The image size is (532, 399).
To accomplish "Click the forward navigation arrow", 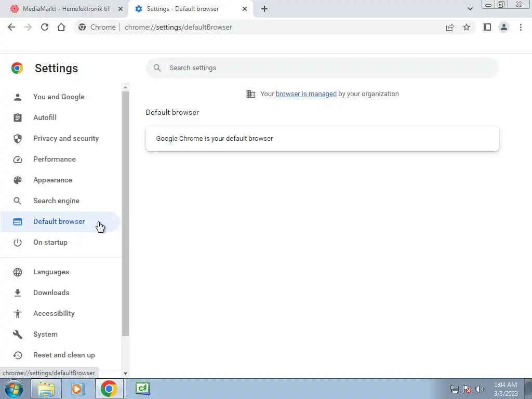I will (28, 27).
